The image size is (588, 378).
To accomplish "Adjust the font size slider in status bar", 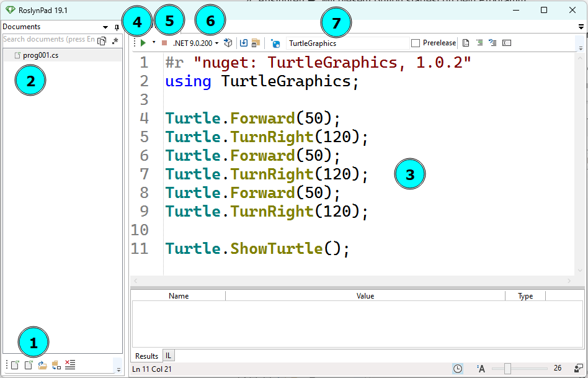I will pos(507,369).
